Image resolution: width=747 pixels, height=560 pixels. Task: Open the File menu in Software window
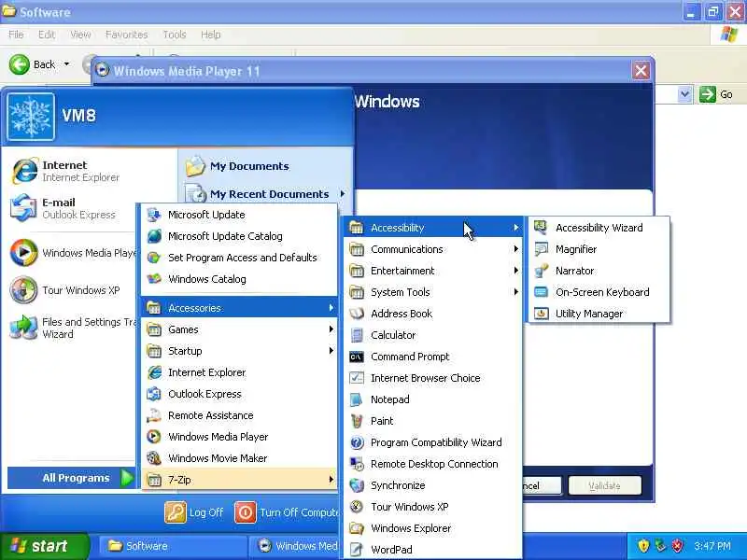pos(16,35)
